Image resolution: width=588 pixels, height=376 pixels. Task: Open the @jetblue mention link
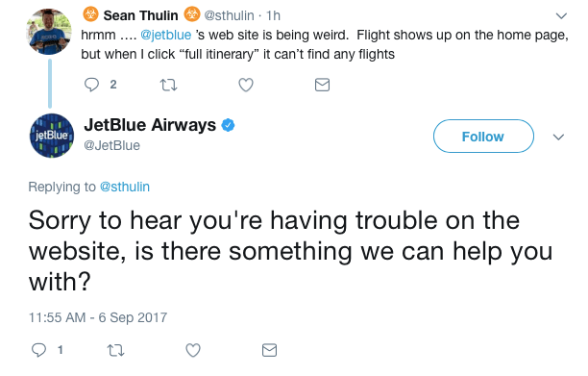click(166, 35)
